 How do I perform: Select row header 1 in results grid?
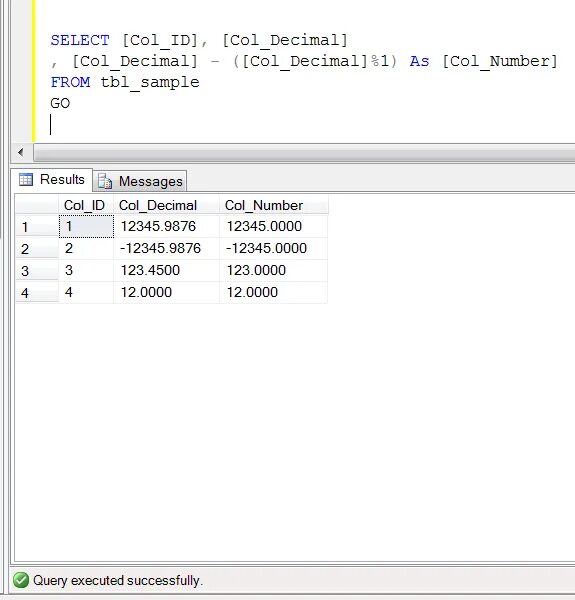37,227
